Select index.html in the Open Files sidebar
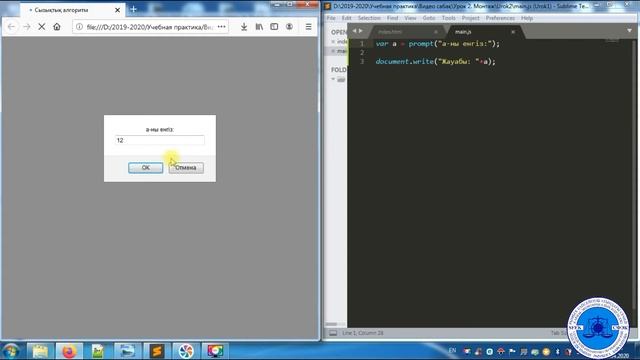The image size is (640, 360). [x=338, y=41]
